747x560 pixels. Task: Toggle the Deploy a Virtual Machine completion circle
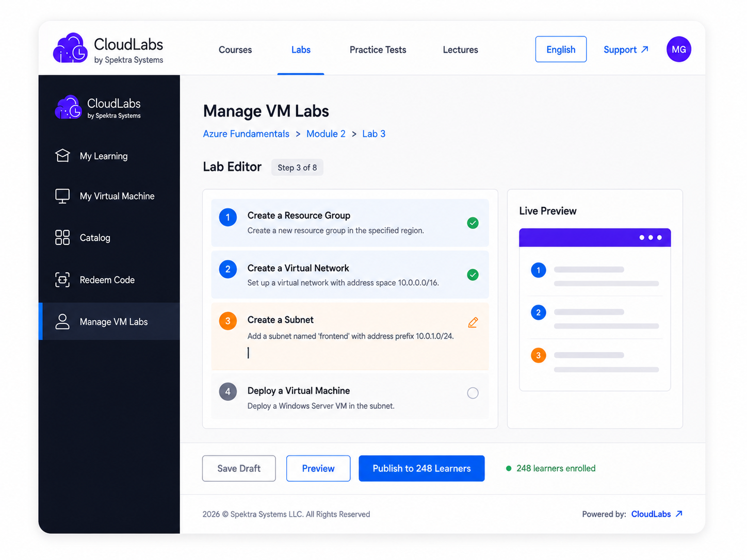tap(473, 393)
